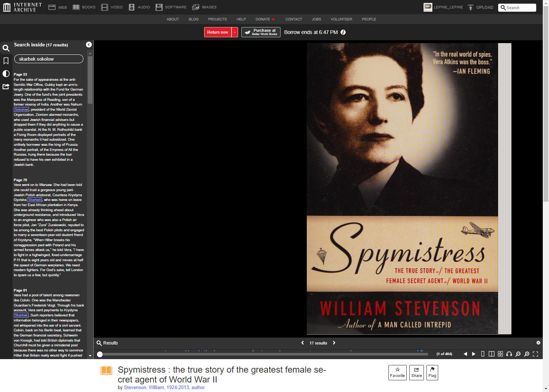
Task: Go to the previous search result
Action: coord(302,343)
